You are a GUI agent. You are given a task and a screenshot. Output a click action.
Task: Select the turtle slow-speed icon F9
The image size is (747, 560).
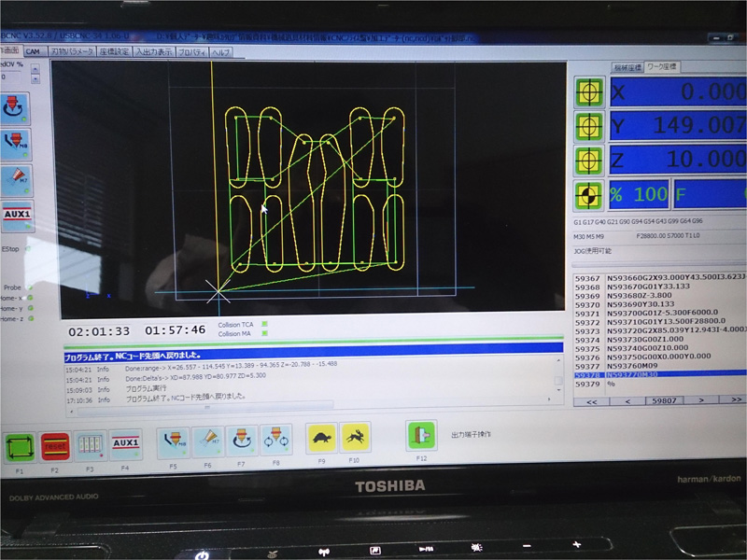click(x=321, y=438)
